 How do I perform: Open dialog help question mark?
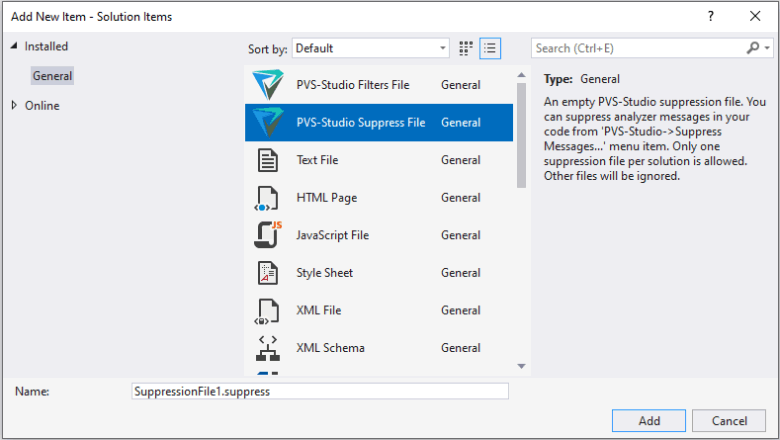(711, 16)
